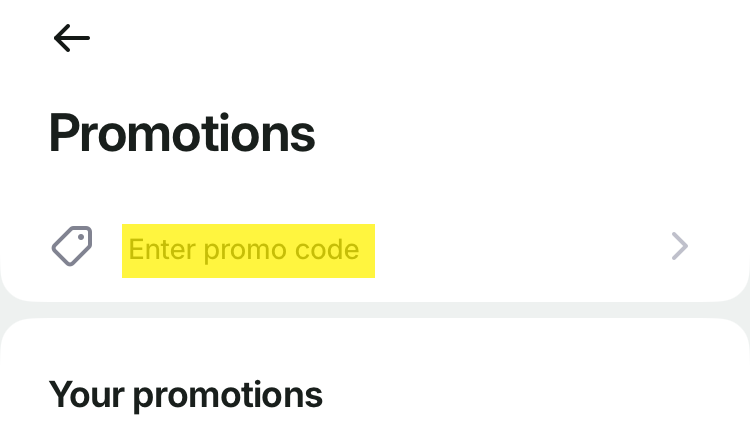The height and width of the screenshot is (427, 750).
Task: Select the highlighted Enter promo code text
Action: [x=246, y=249]
